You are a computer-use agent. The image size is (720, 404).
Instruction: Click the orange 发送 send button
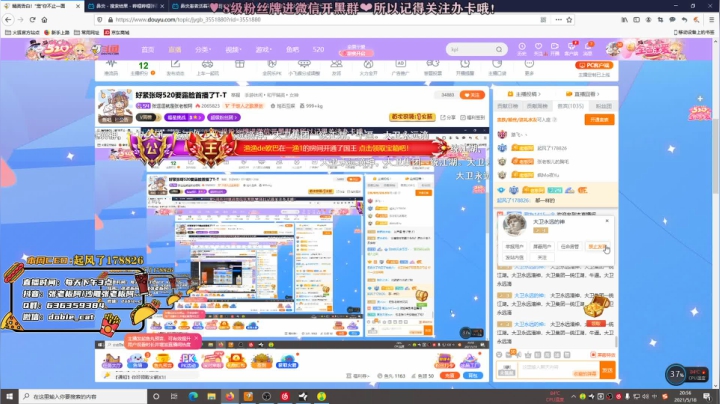(x=608, y=370)
